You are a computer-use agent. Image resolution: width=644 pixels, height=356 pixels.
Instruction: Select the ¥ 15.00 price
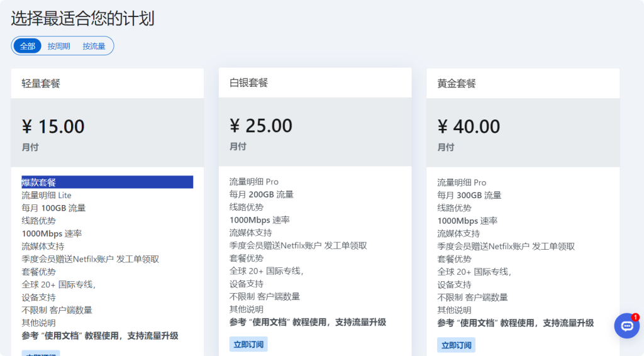tap(53, 126)
